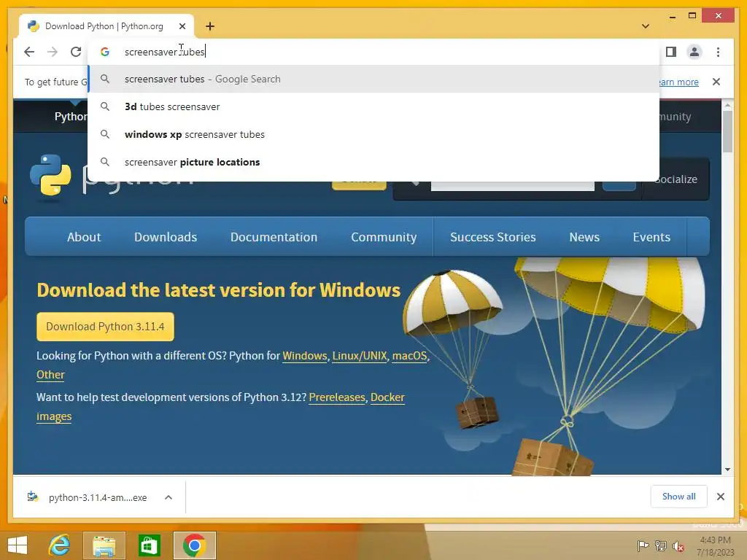Open a new tab with the plus button
The width and height of the screenshot is (747, 560).
210,26
